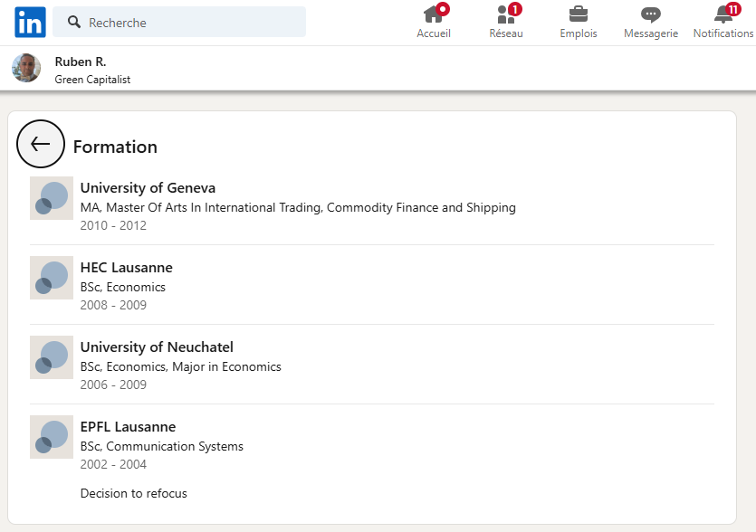Open University of Neuchatel entry title
The height and width of the screenshot is (532, 756).
(157, 347)
